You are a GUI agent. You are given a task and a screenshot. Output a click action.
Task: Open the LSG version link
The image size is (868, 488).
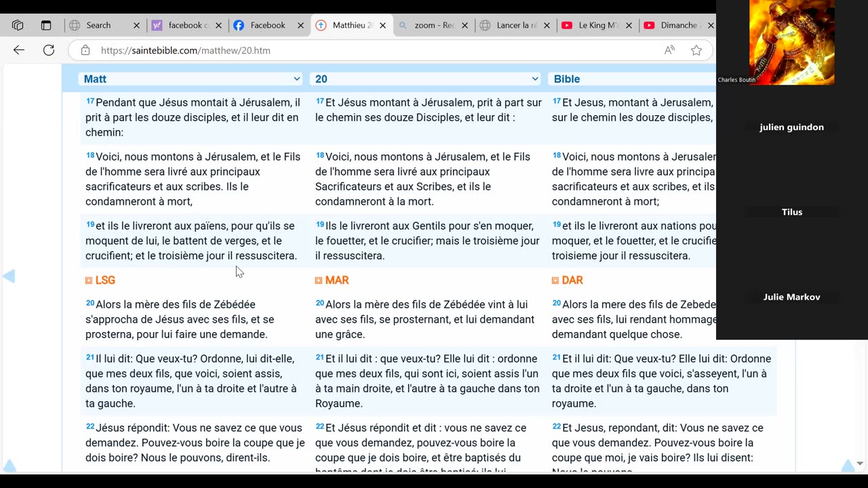click(105, 280)
